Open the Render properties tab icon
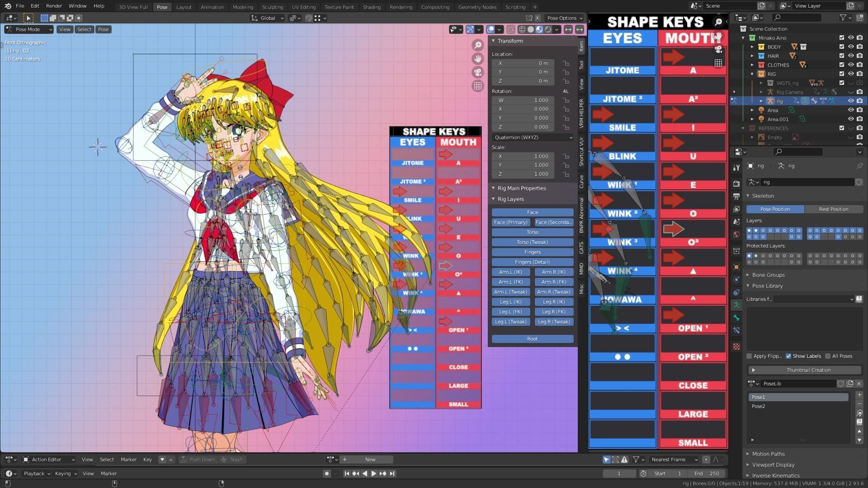Image resolution: width=868 pixels, height=488 pixels. [x=736, y=184]
